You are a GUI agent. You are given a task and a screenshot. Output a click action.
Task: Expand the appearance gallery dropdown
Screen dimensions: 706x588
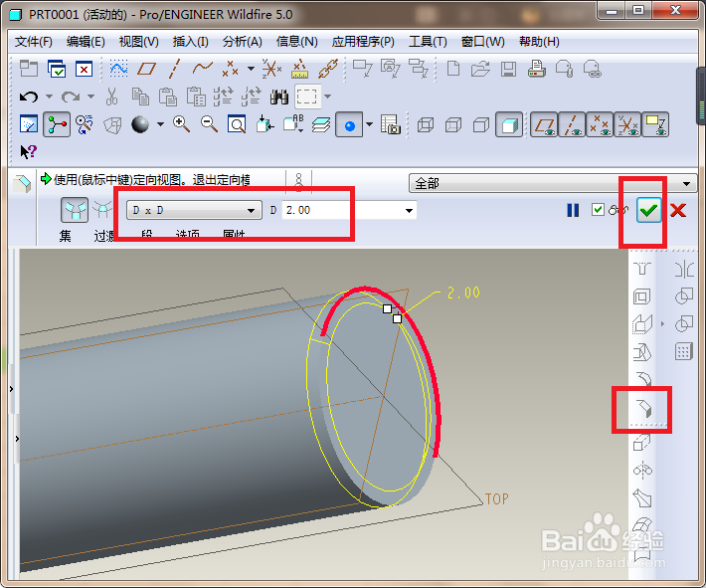(x=160, y=124)
